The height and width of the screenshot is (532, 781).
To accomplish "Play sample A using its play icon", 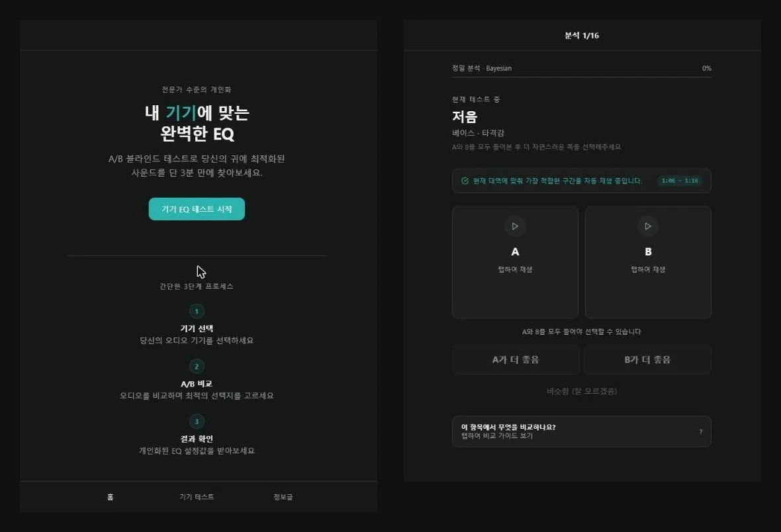I will point(515,226).
